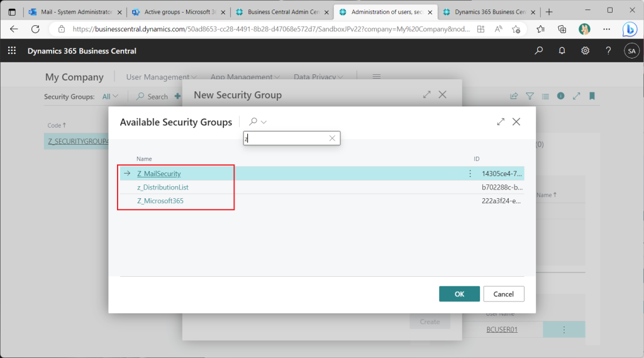Select the z_DistributionList group
644x358 pixels.
163,187
